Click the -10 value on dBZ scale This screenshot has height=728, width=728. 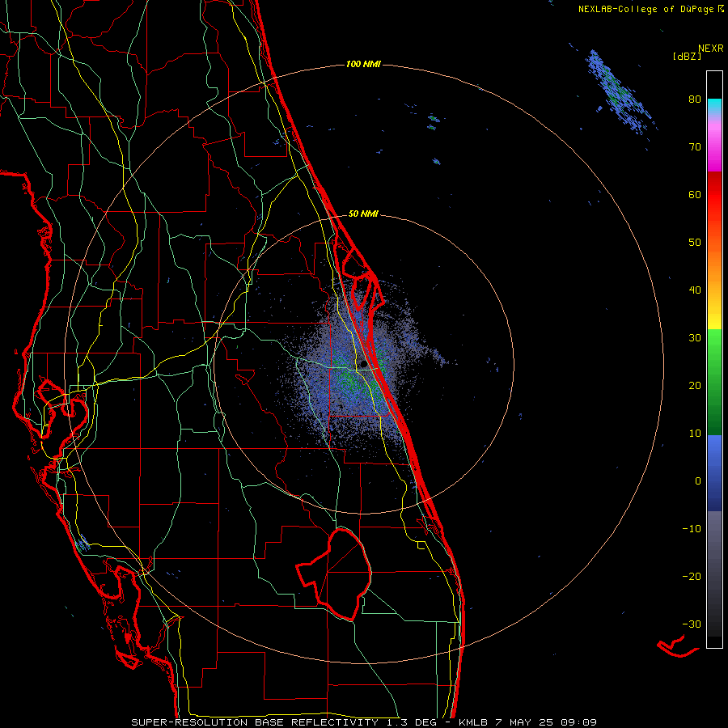[692, 528]
